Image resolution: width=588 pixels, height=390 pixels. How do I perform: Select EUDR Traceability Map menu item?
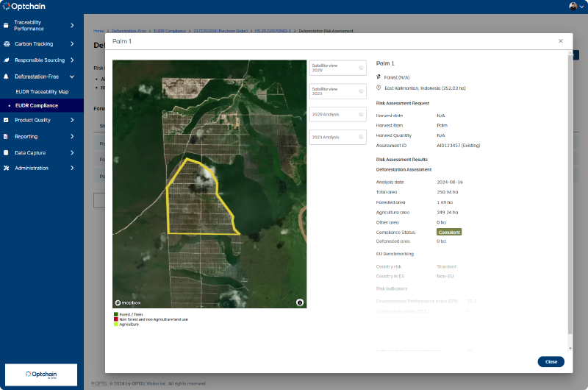click(42, 91)
